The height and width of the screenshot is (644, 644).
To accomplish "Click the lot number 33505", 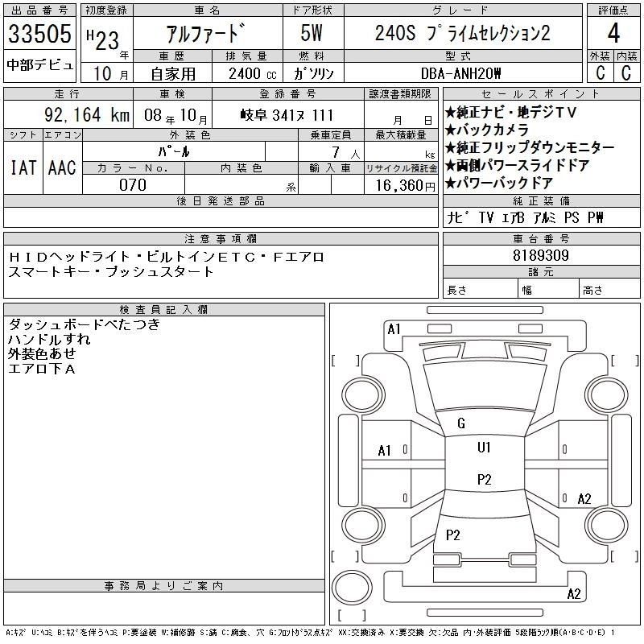I will (x=40, y=34).
